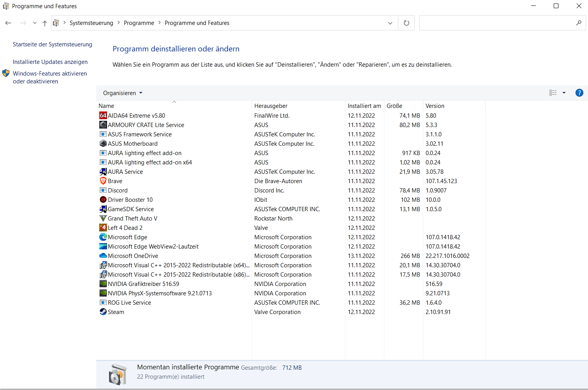The width and height of the screenshot is (588, 390).
Task: Navigate to Programme in breadcrumb
Action: pyautogui.click(x=139, y=23)
